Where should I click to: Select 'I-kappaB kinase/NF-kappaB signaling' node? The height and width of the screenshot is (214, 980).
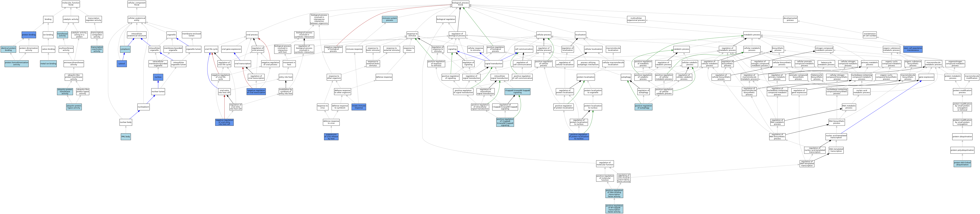[x=517, y=92]
